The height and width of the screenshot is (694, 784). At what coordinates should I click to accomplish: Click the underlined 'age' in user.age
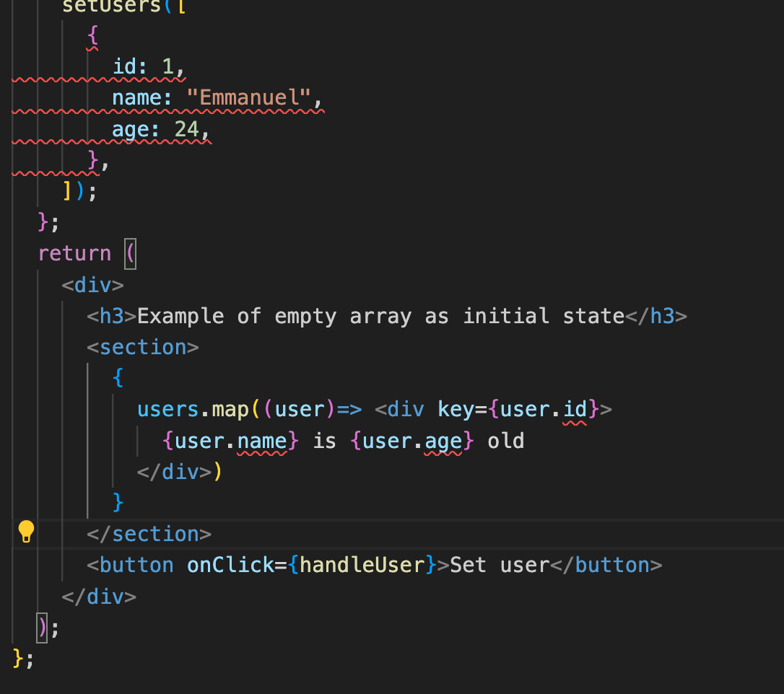443,442
